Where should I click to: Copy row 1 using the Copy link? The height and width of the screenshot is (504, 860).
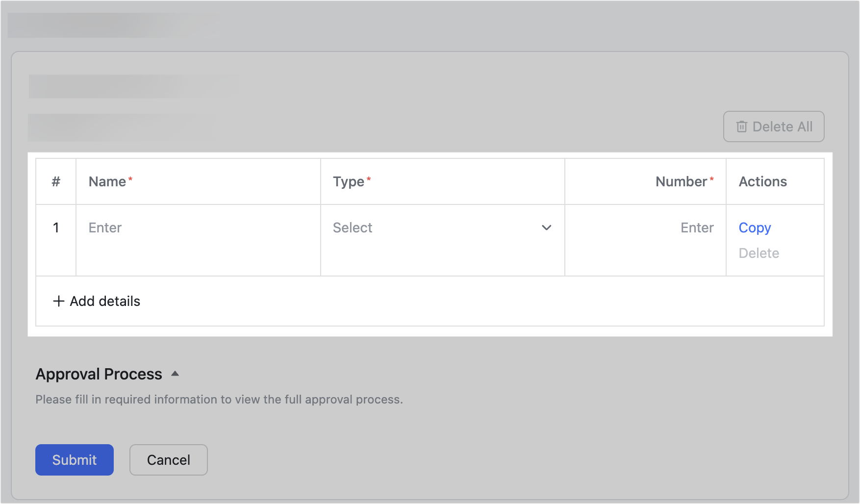754,227
